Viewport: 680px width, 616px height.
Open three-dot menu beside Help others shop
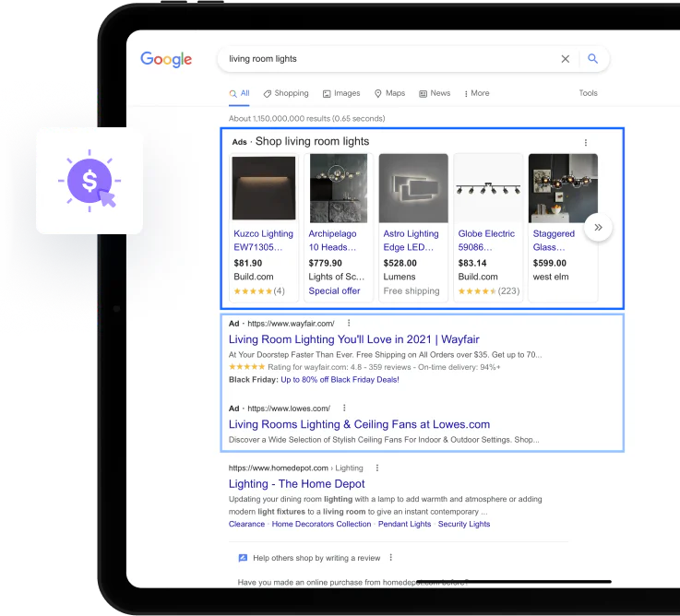pyautogui.click(x=390, y=558)
